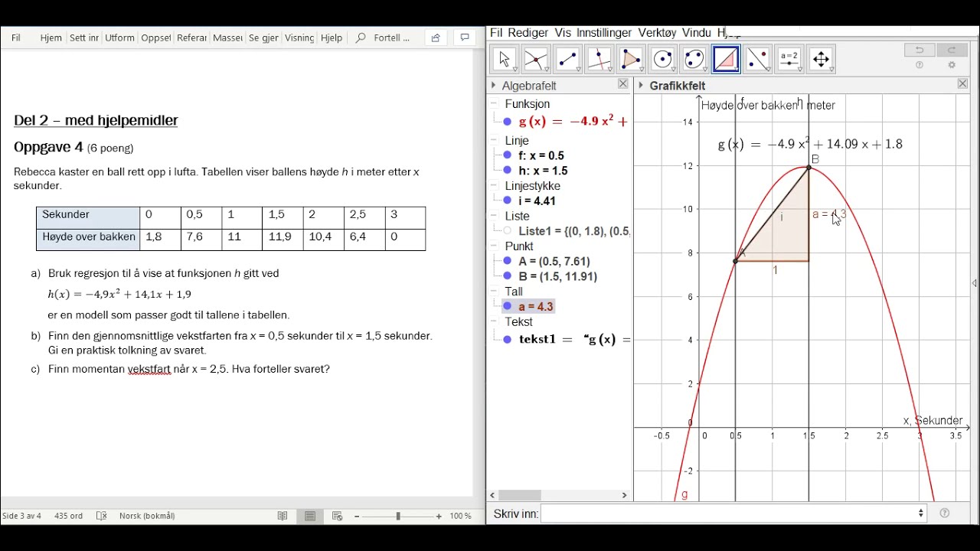Image resolution: width=980 pixels, height=551 pixels.
Task: Click the GeoGebra Redo button
Action: coord(952,50)
